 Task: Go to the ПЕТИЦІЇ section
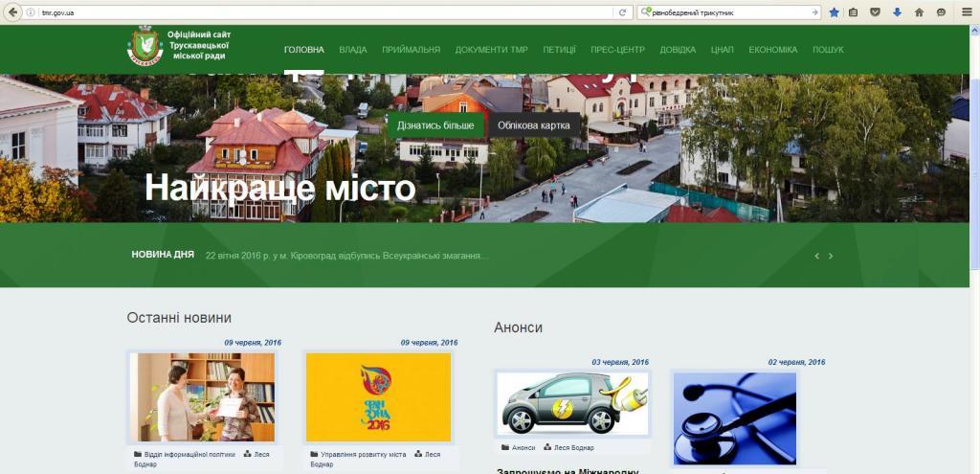(x=559, y=50)
